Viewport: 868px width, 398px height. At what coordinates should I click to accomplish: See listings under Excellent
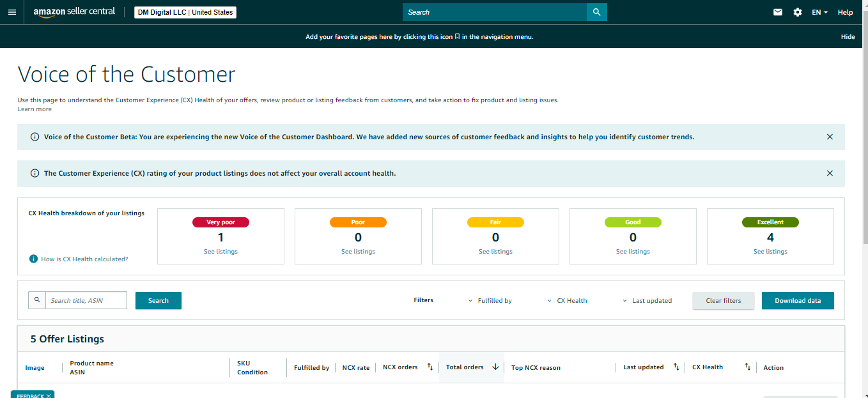[x=770, y=252]
